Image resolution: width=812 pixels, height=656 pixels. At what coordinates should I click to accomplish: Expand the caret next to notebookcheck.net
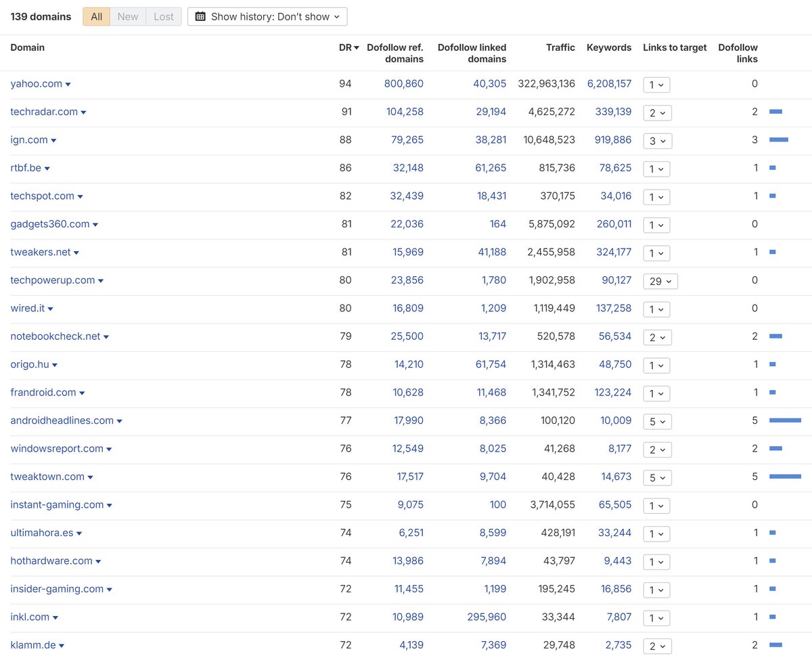tap(106, 337)
